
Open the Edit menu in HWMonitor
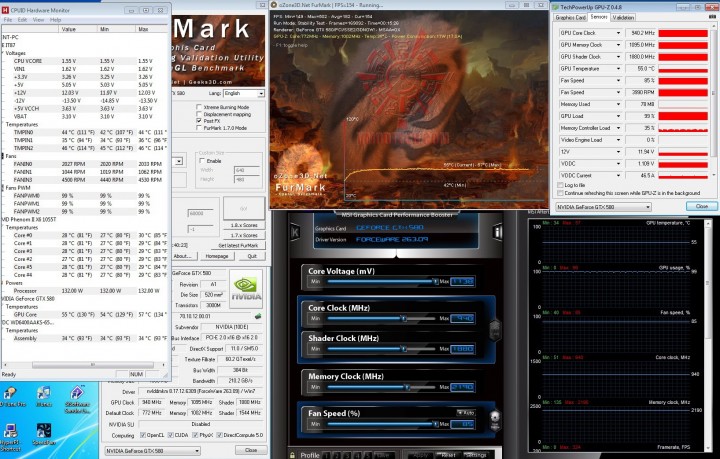pyautogui.click(x=22, y=20)
